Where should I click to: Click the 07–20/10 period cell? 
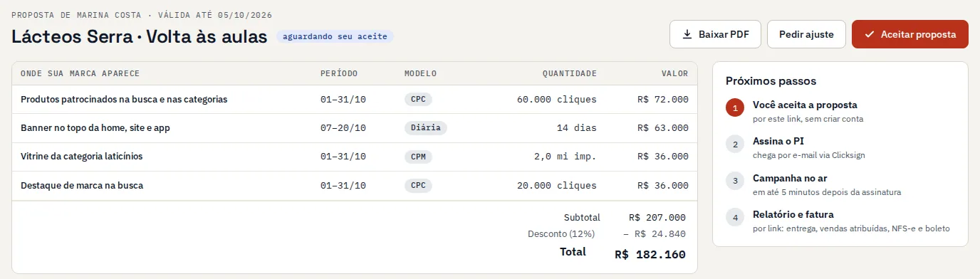(343, 128)
